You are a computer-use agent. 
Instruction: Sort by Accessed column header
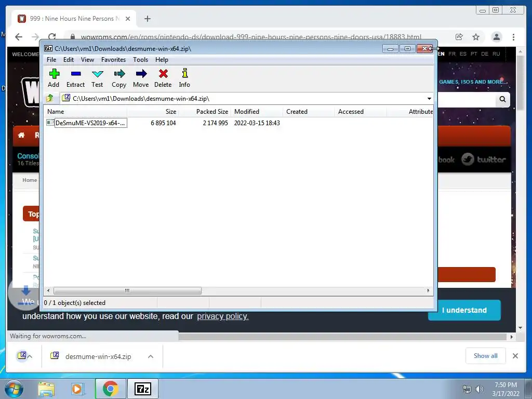point(361,112)
